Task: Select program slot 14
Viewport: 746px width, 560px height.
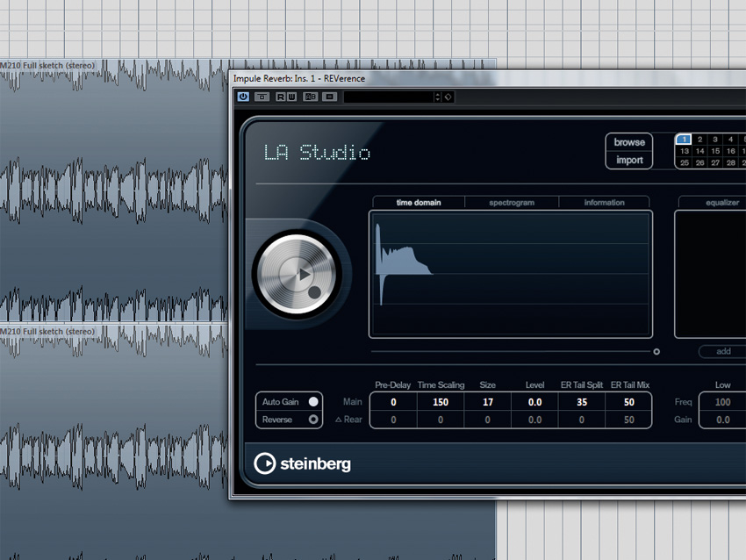Action: pyautogui.click(x=699, y=151)
